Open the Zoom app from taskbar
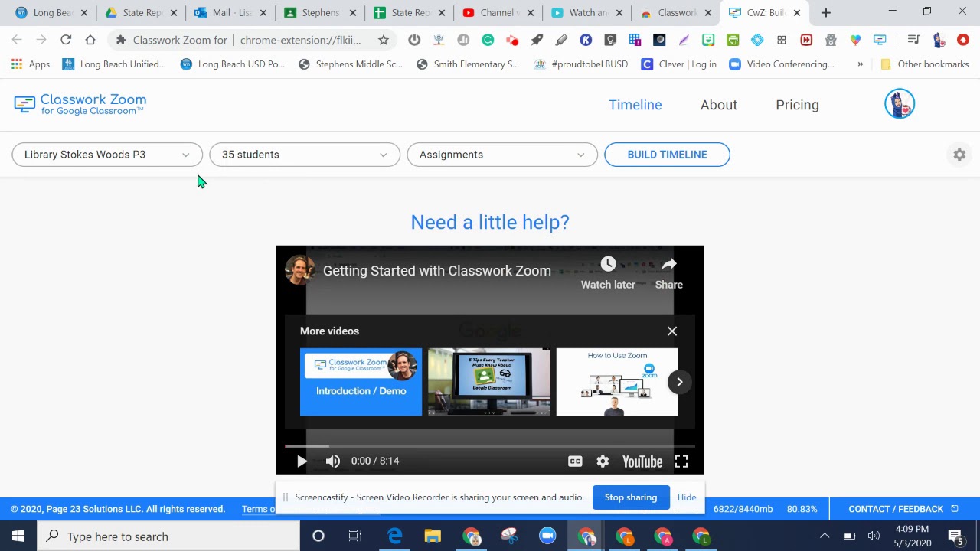The height and width of the screenshot is (551, 980). pos(547,536)
